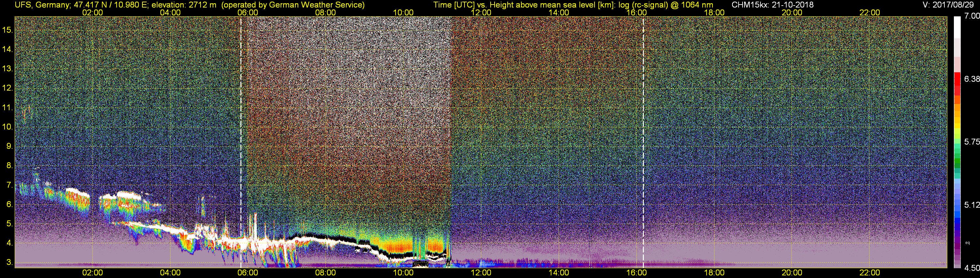
Task: Click the 14 km height axis label
Action: (x=7, y=49)
